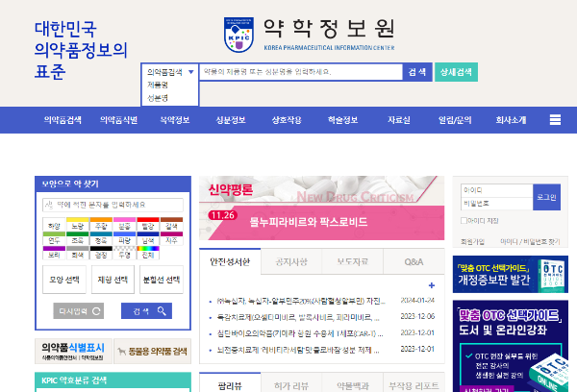Select the 보라 purple color swatch
The height and width of the screenshot is (392, 577).
[x=54, y=253]
